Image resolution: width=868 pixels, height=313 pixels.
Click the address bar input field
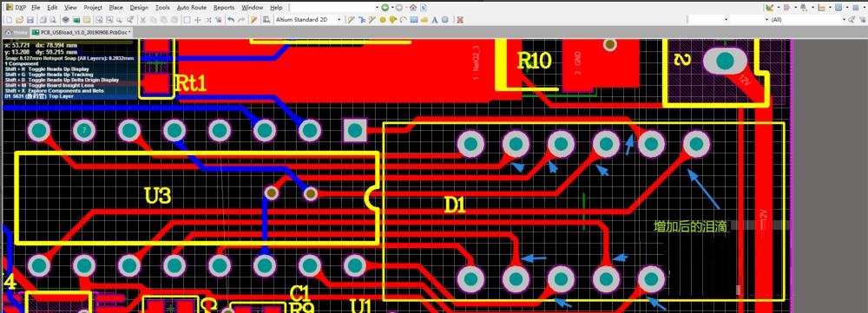tap(334, 8)
